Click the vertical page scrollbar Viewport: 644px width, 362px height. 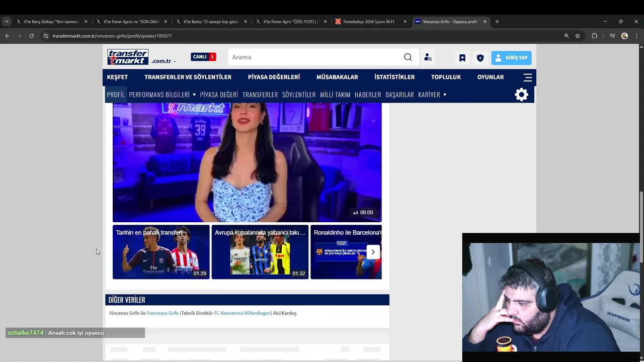[x=641, y=226]
